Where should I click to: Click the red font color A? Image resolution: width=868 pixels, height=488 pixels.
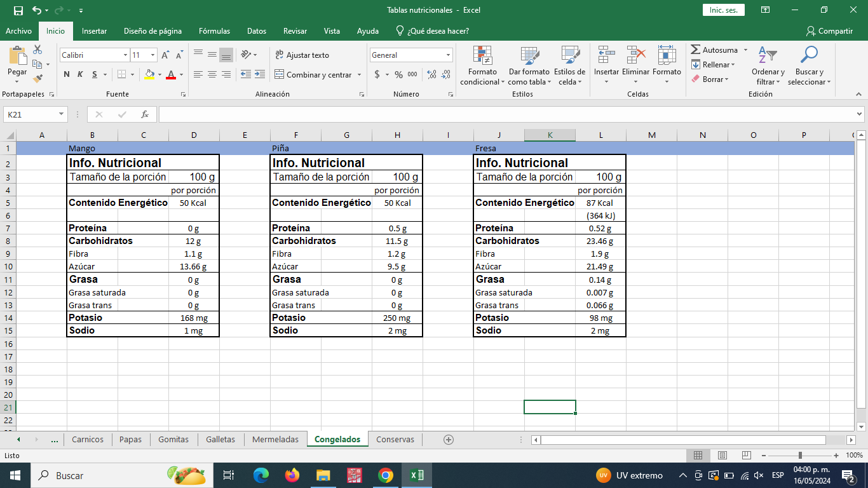click(170, 74)
